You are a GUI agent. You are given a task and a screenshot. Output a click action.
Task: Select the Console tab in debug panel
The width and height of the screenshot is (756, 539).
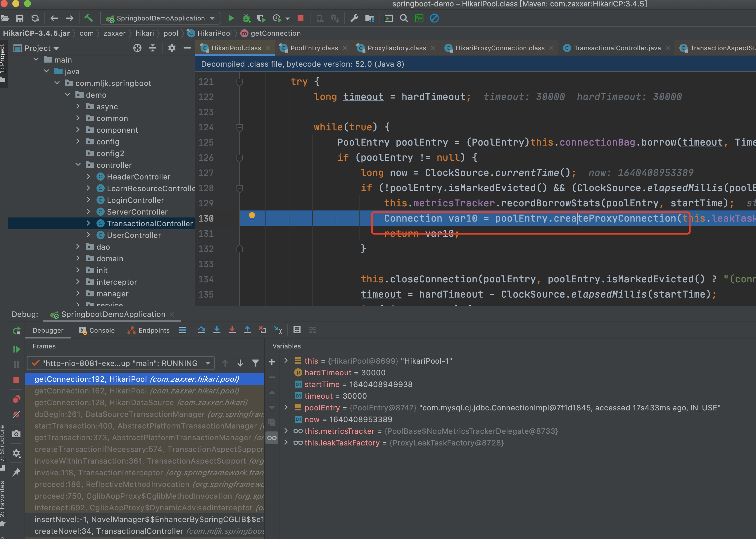(95, 330)
